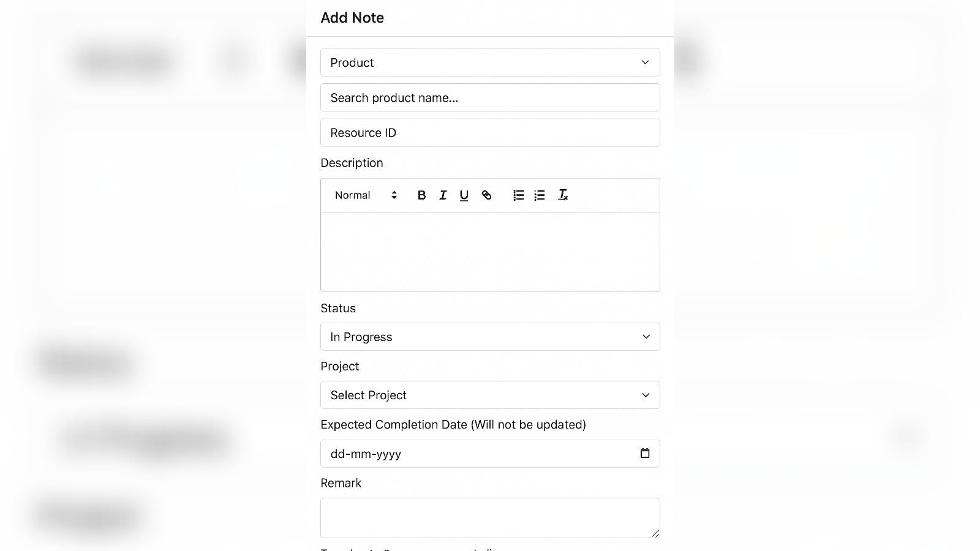Apply italic formatting
This screenshot has height=551, width=980.
[x=443, y=195]
